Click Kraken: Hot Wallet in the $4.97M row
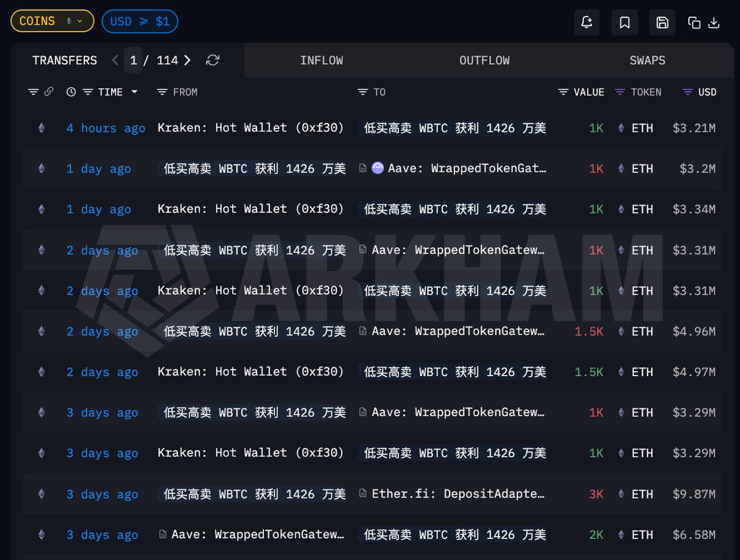This screenshot has height=560, width=740. click(x=250, y=371)
